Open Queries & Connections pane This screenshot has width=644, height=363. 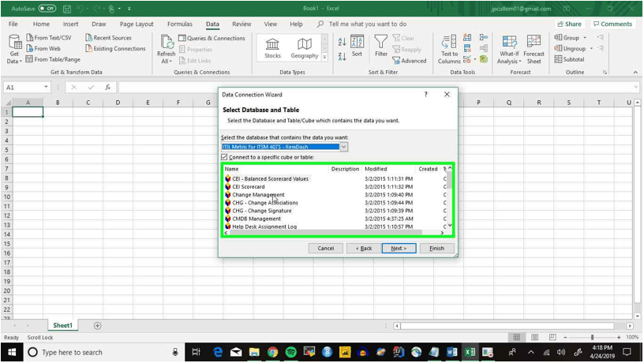pyautogui.click(x=212, y=38)
